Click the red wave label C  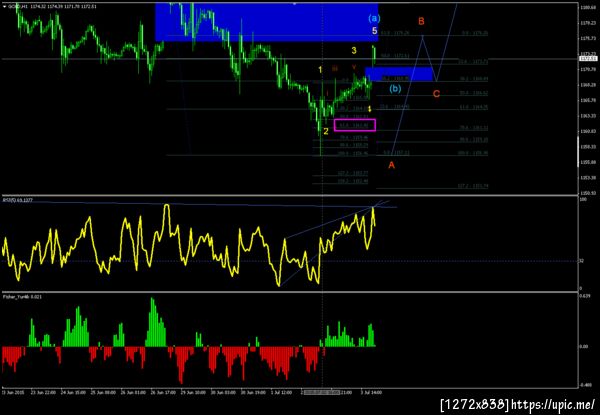436,94
